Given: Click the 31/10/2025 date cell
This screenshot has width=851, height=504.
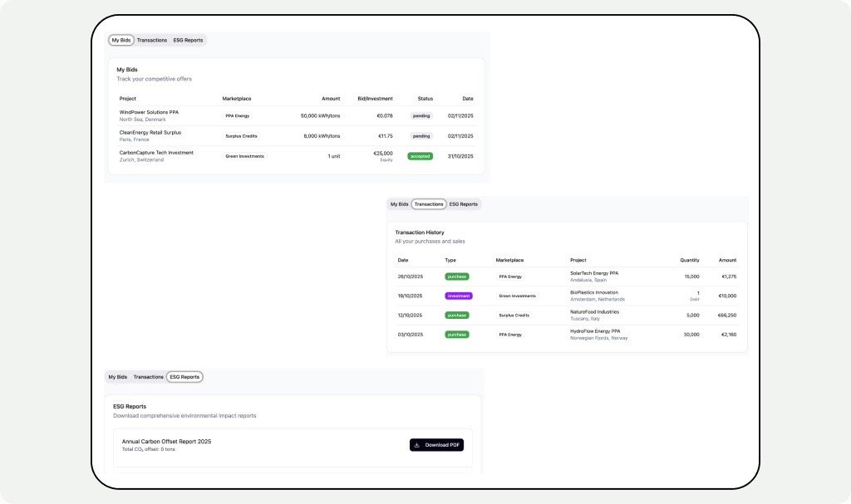Looking at the screenshot, I should coord(460,156).
